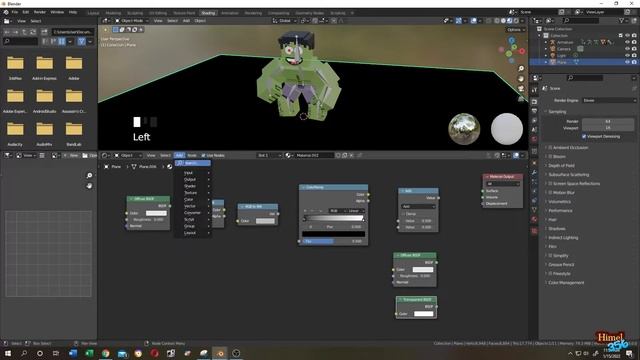Expand Armature tree row in outliner
The height and width of the screenshot is (360, 640).
pyautogui.click(x=546, y=42)
